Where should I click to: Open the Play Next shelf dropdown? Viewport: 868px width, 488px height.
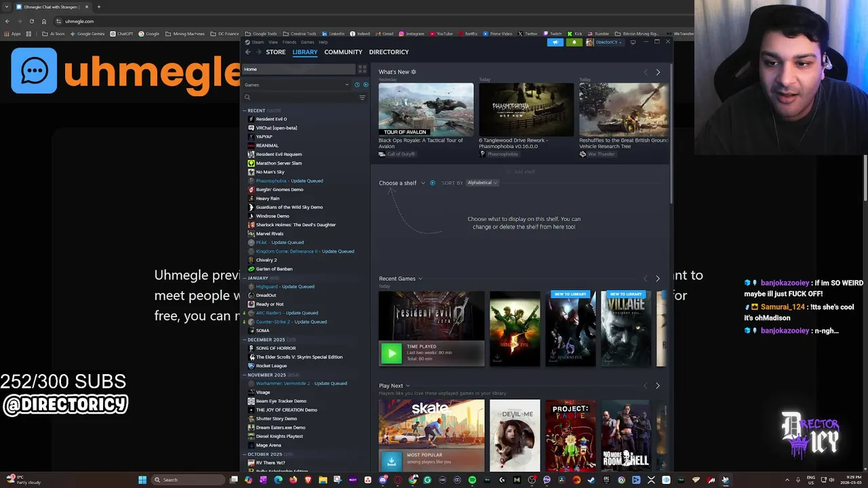394,386
